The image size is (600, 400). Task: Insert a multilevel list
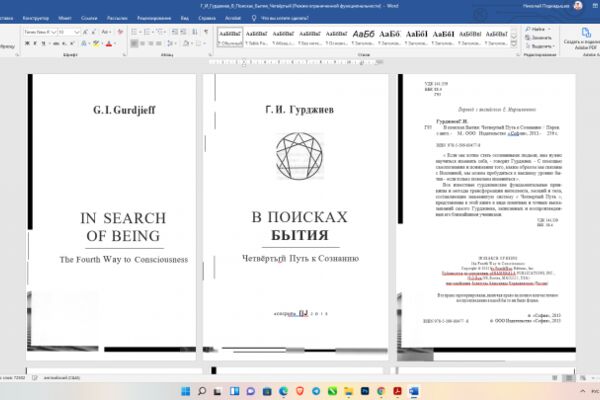click(x=161, y=32)
